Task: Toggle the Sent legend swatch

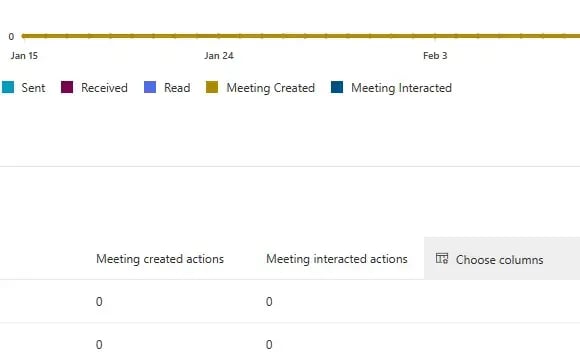Action: click(8, 87)
